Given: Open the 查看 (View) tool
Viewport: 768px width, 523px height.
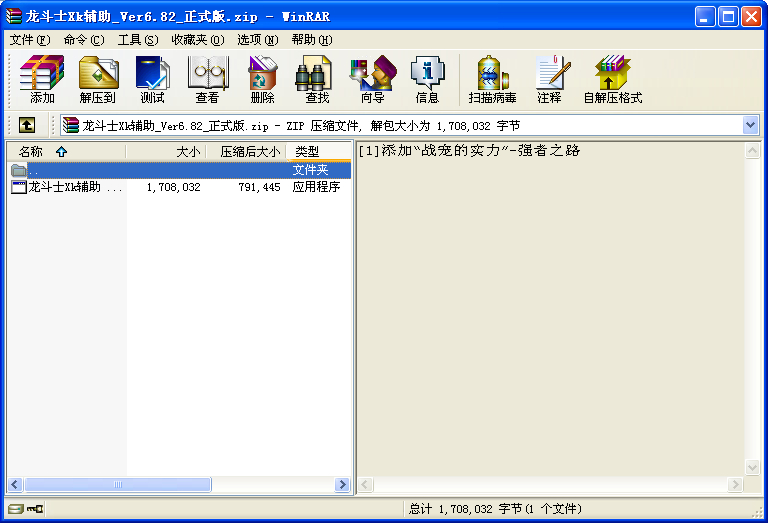Looking at the screenshot, I should click(x=208, y=79).
